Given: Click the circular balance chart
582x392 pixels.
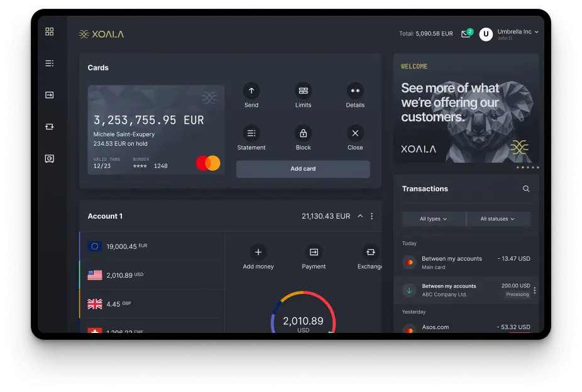Looking at the screenshot, I should pos(303,312).
